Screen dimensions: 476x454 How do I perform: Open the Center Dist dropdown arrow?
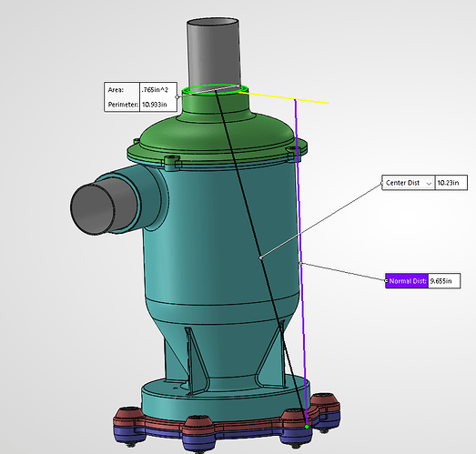pos(429,184)
